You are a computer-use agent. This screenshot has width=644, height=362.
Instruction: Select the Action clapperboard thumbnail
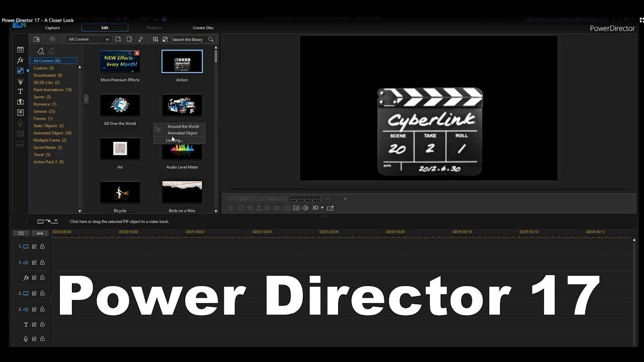(182, 61)
